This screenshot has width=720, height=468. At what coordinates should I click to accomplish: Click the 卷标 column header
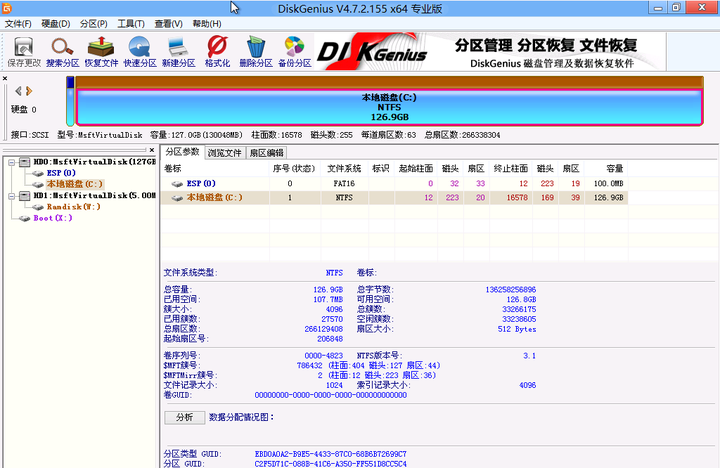[x=215, y=169]
